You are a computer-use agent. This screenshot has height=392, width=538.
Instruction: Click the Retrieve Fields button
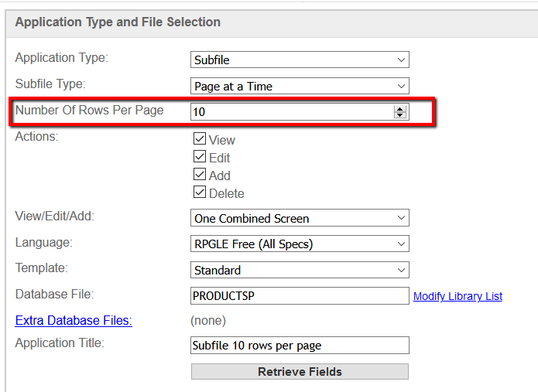click(300, 372)
